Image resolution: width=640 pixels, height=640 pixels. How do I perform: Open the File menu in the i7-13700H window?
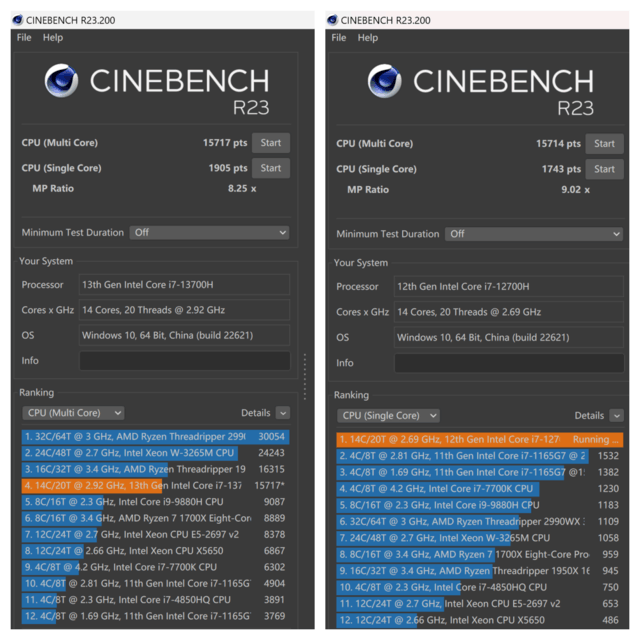click(x=24, y=38)
